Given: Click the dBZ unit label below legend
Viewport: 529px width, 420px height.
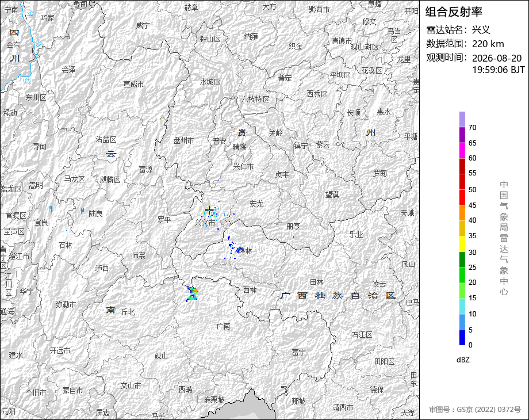Looking at the screenshot, I should click(x=463, y=360).
